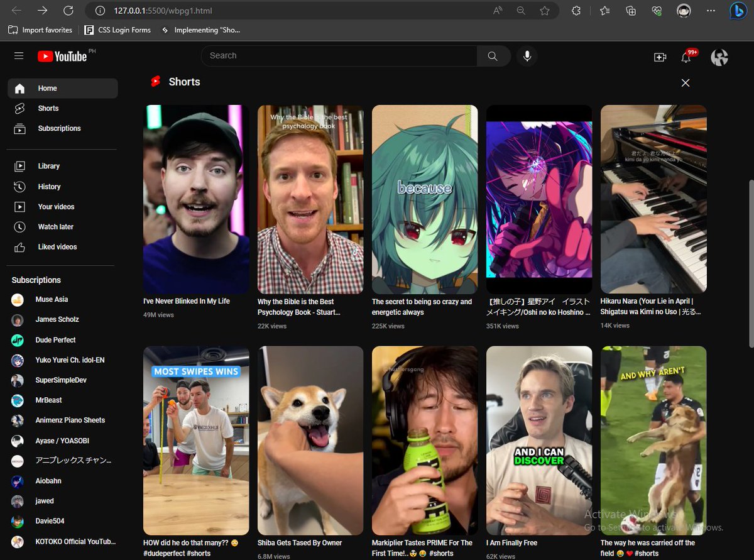Click the search magnifier button
The image size is (754, 560).
click(493, 56)
